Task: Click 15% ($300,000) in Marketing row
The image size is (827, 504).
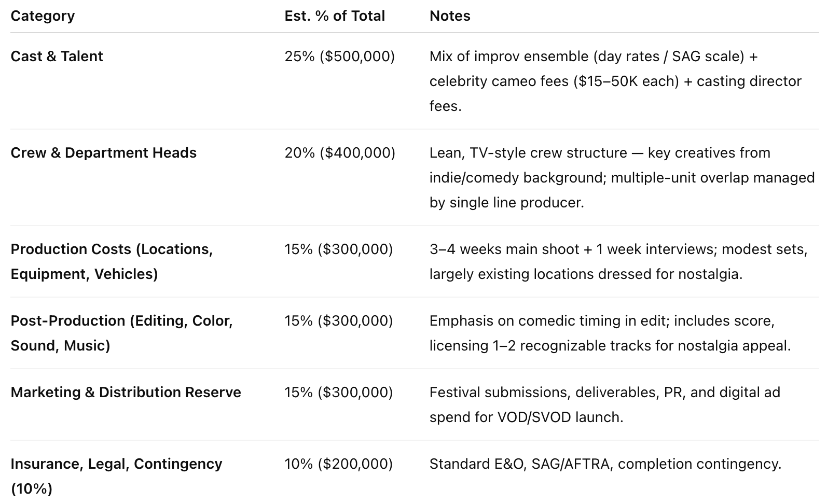Action: 339,393
